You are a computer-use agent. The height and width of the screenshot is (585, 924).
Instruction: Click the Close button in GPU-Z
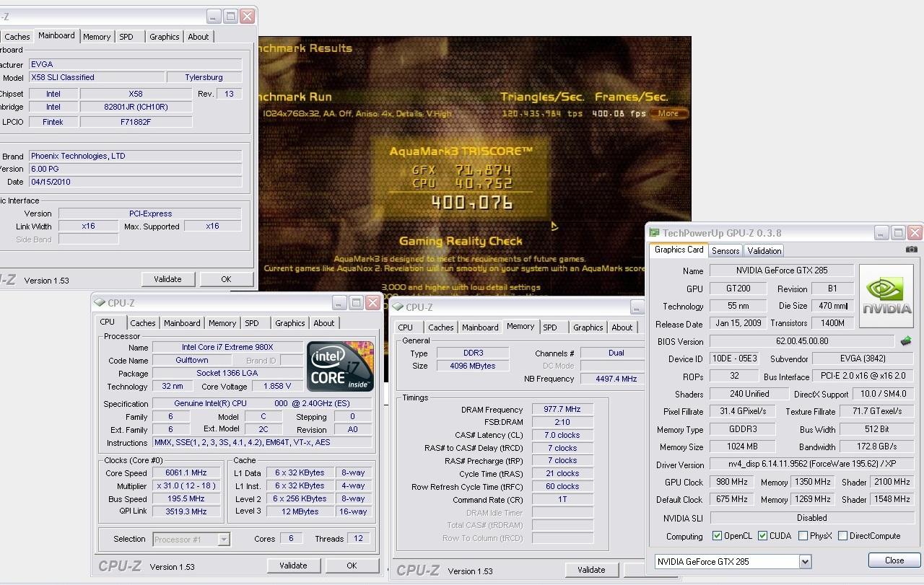coord(894,560)
